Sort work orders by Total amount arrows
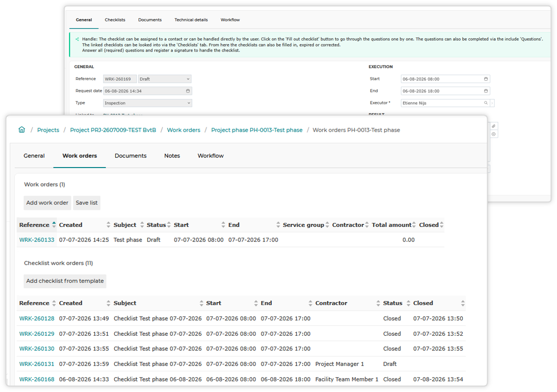The image size is (557, 392). click(x=414, y=225)
